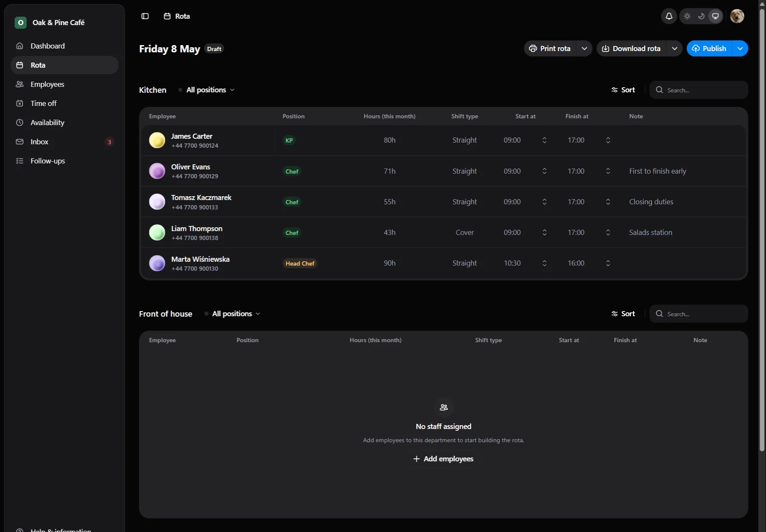
Task: Select Rota in the sidebar
Action: click(64, 65)
